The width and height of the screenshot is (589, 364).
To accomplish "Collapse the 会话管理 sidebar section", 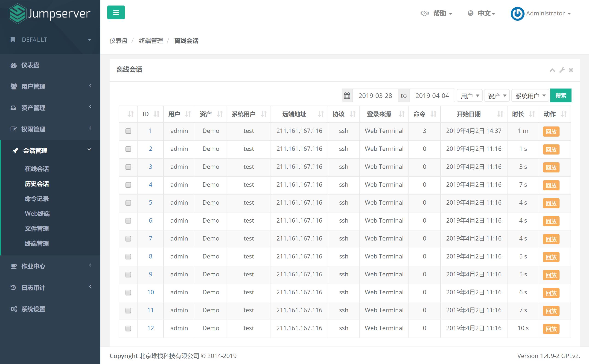I will click(x=50, y=150).
